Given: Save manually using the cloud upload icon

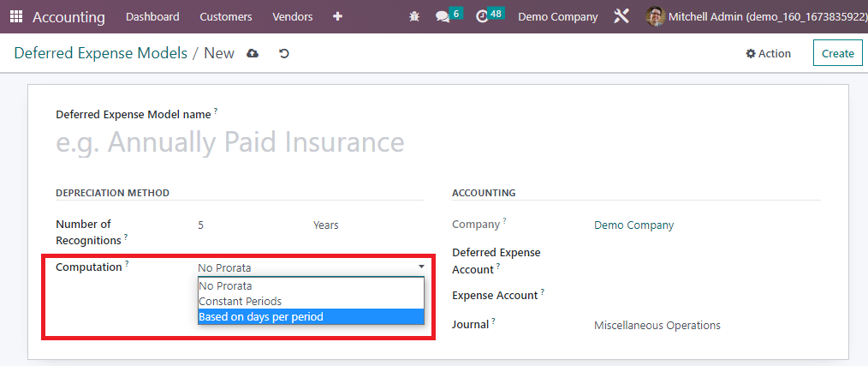Looking at the screenshot, I should click(253, 53).
